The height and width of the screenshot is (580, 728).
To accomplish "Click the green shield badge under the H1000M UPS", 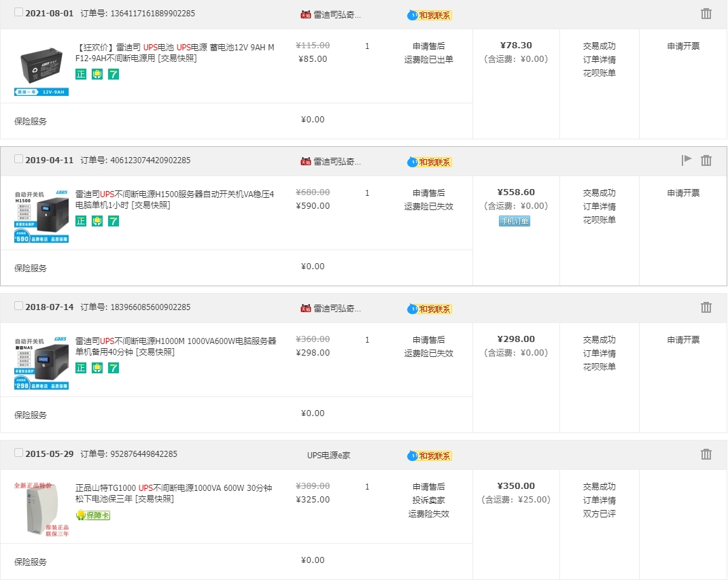I will [97, 368].
